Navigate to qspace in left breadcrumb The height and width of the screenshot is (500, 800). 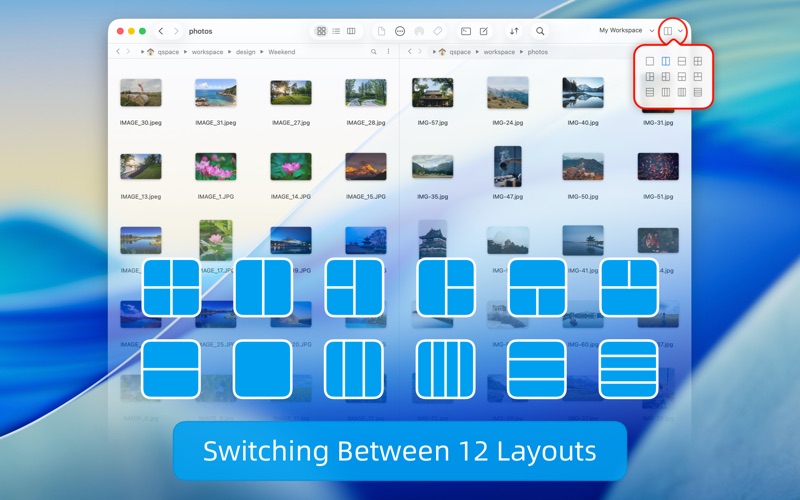click(x=168, y=52)
